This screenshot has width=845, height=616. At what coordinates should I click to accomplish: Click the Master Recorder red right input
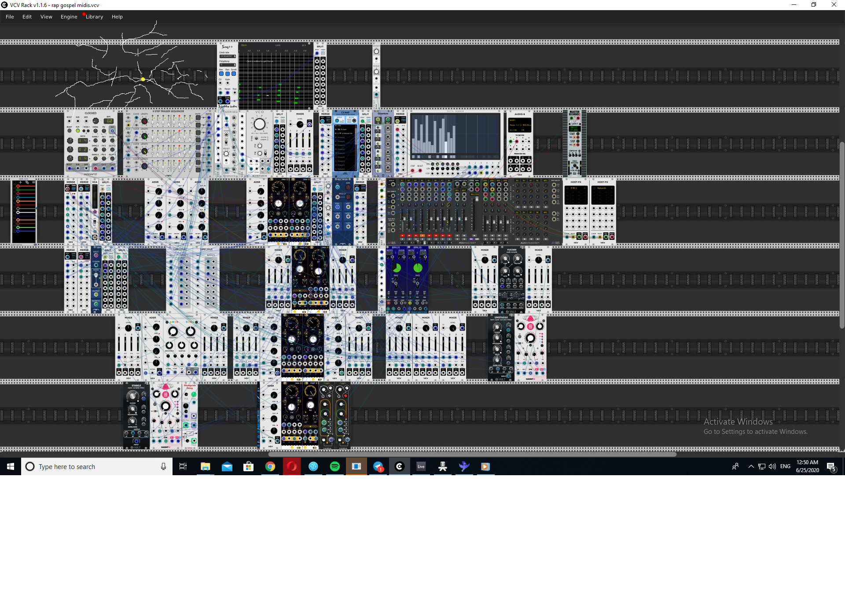pos(578,118)
